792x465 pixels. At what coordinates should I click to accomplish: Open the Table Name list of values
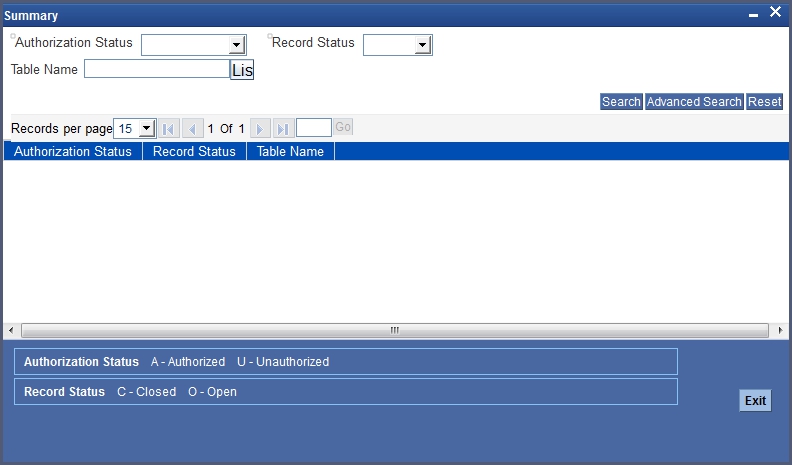pos(242,70)
